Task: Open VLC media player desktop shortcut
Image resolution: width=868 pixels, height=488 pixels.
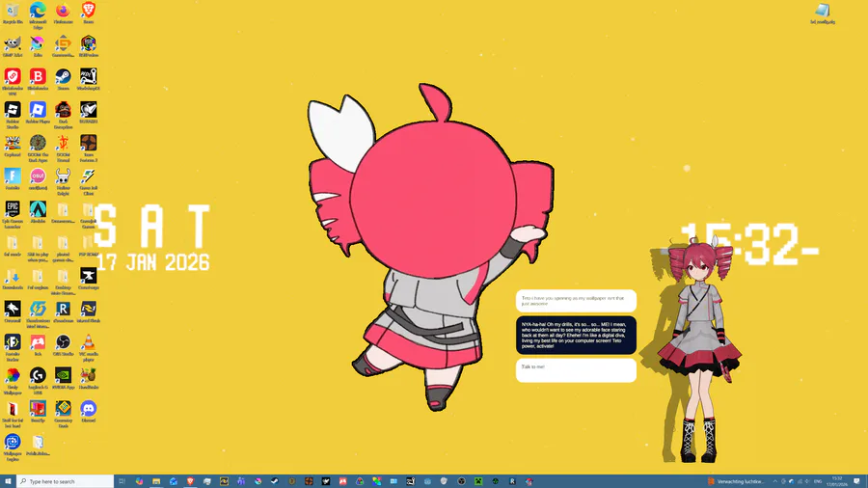Action: [89, 347]
